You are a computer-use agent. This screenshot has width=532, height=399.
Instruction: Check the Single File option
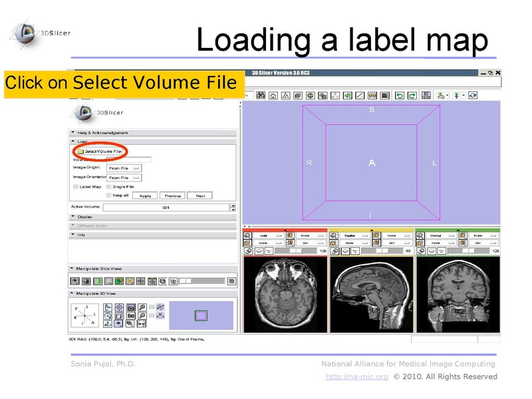click(108, 187)
